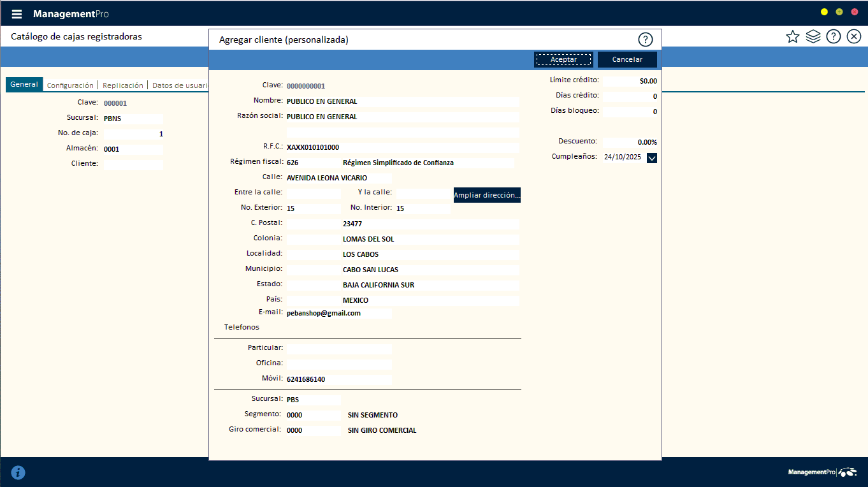Expand the Cumpleaños date dropdown
Screen dimensions: 868x487
651,158
